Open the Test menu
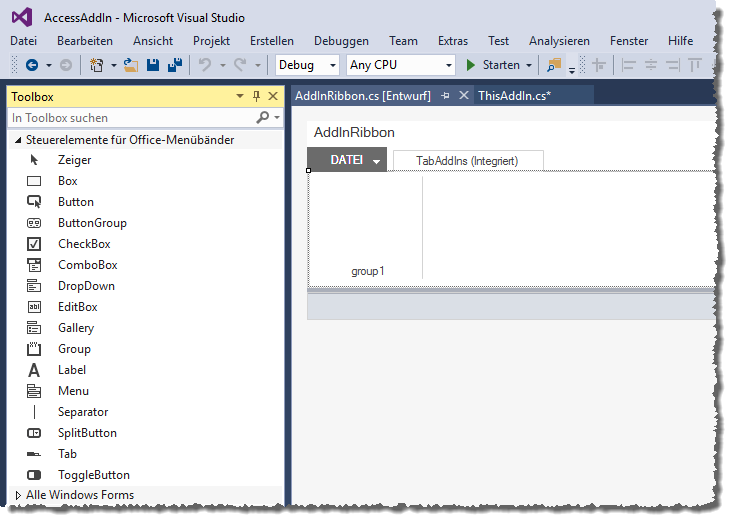This screenshot has width=734, height=522. tap(498, 41)
